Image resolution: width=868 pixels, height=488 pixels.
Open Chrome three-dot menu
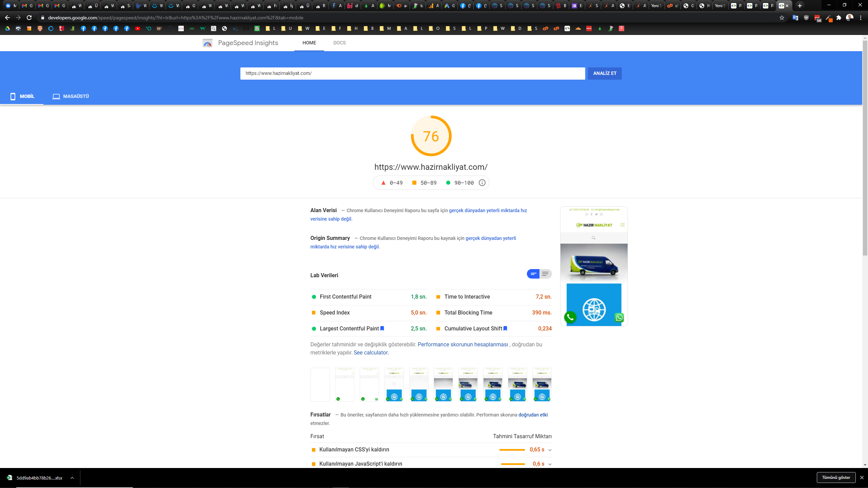pyautogui.click(x=861, y=18)
